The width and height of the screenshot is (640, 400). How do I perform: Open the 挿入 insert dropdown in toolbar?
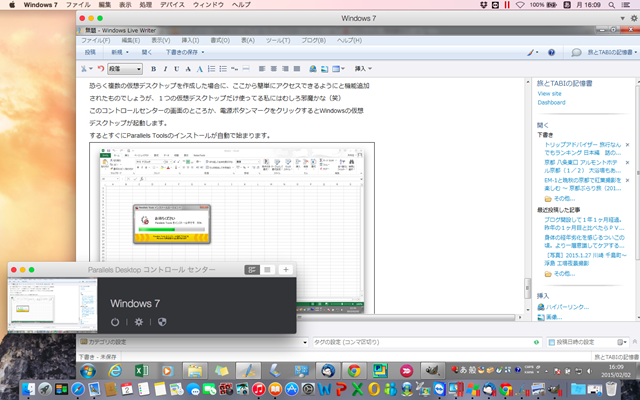(x=363, y=69)
